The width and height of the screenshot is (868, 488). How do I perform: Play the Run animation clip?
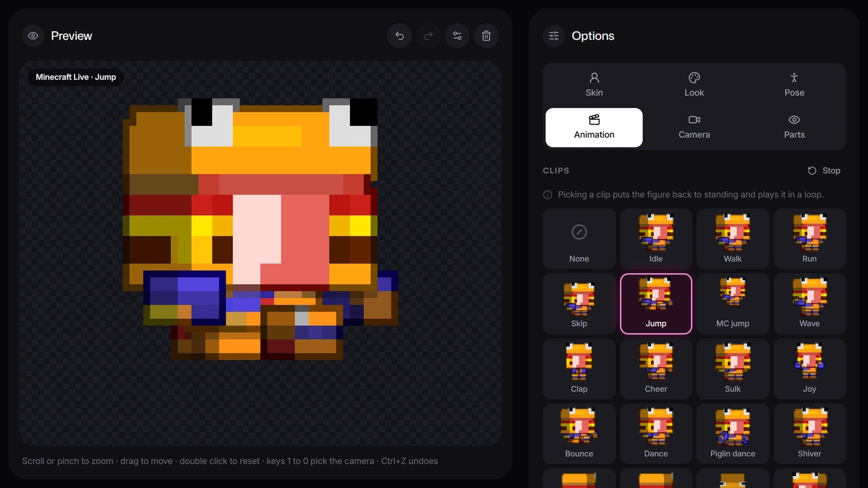809,239
